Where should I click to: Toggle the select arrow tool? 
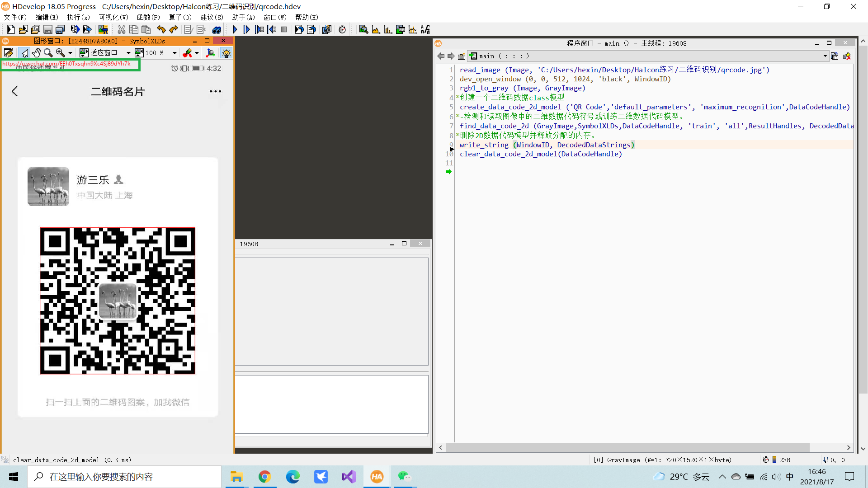(x=24, y=53)
